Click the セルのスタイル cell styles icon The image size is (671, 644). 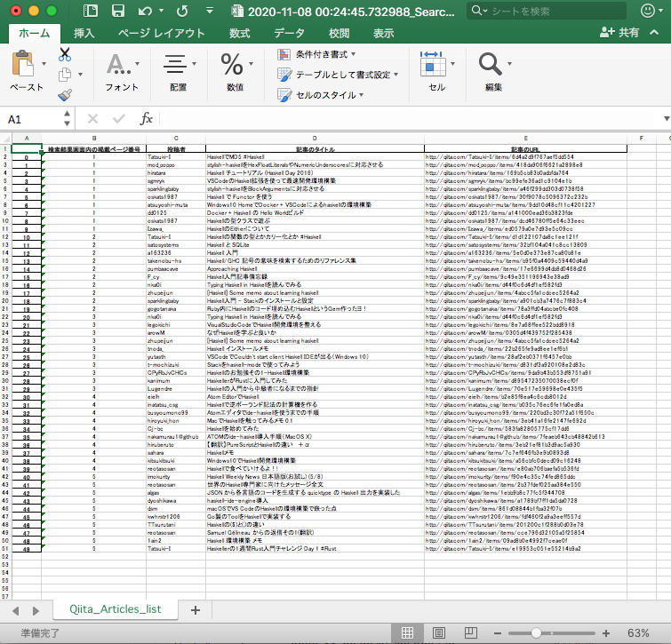[x=284, y=94]
